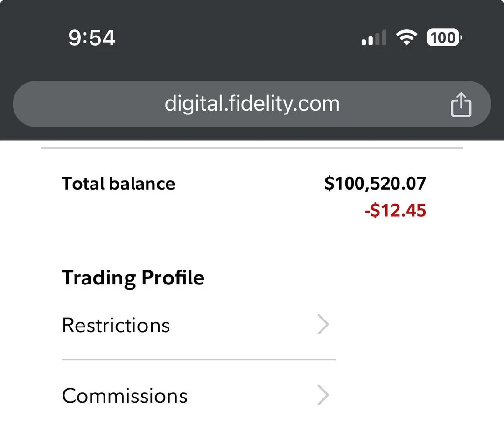This screenshot has width=504, height=448.
Task: Tap the word "Profile" in the section heading
Action: point(173,277)
